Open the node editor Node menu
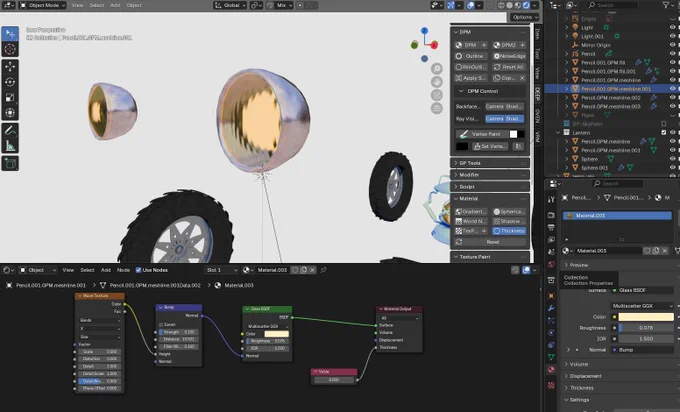Viewport: 680px width, 412px height. pyautogui.click(x=123, y=270)
